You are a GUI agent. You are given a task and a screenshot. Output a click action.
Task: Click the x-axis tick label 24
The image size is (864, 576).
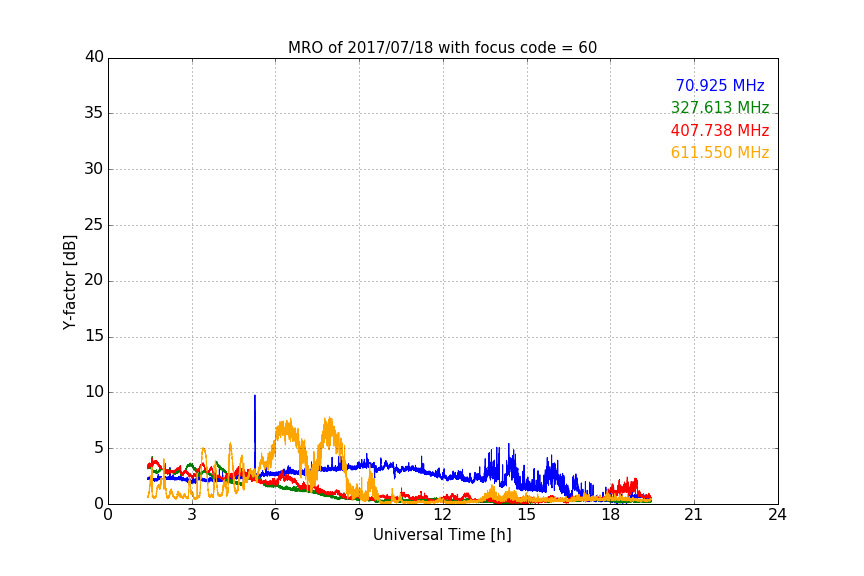tap(777, 515)
